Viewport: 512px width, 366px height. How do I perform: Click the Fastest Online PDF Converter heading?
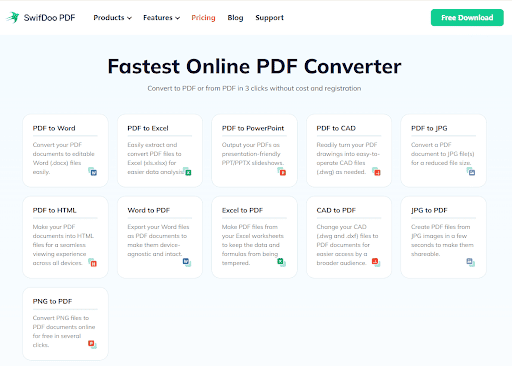[255, 66]
